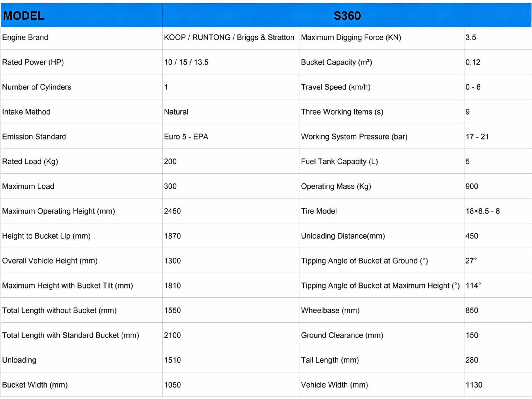Click the Working System Pressure 17 - 21 value

(477, 136)
